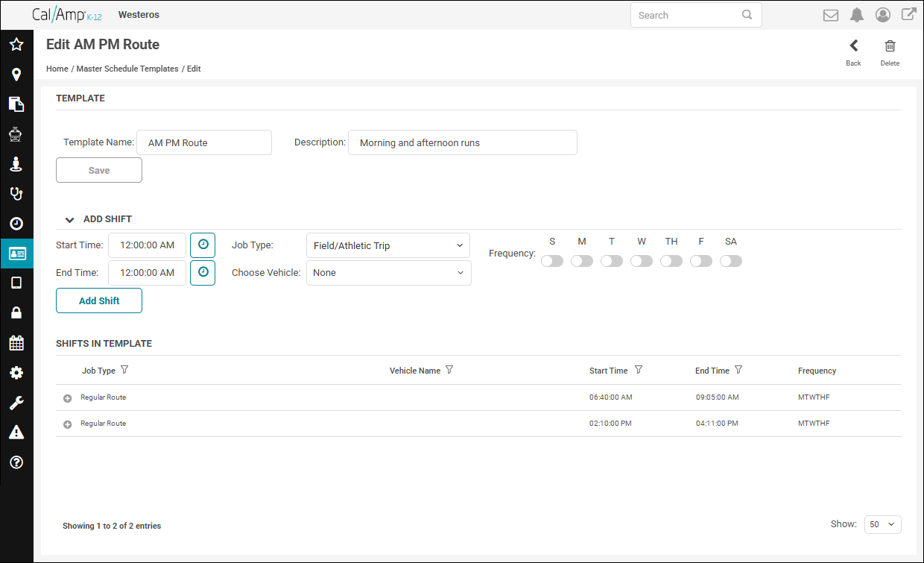The image size is (924, 563).
Task: Click the Description field
Action: click(x=463, y=142)
